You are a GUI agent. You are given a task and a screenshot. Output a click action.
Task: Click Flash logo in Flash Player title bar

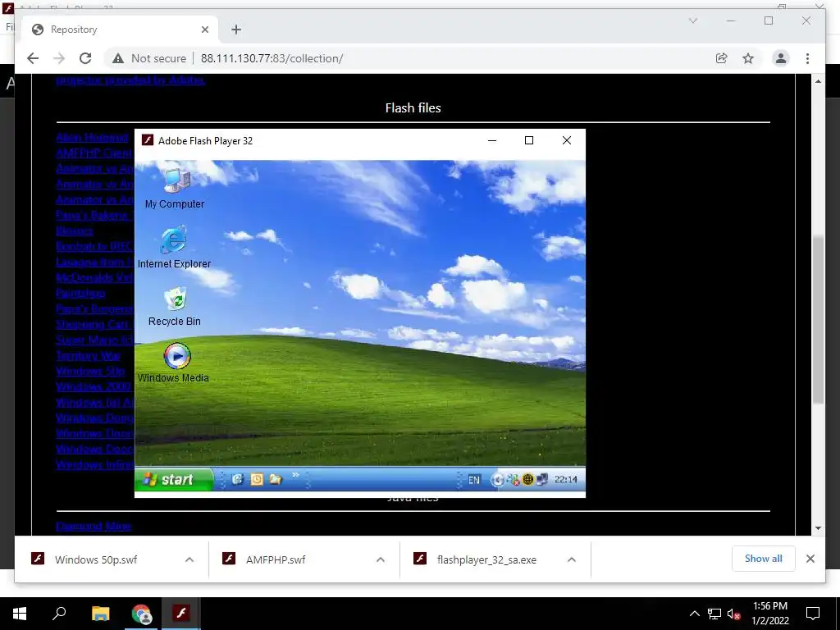pyautogui.click(x=148, y=140)
